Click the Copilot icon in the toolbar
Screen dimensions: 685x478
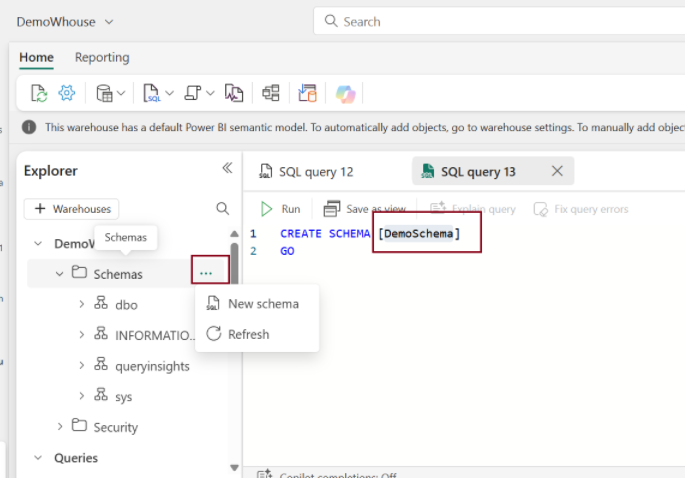coord(345,93)
